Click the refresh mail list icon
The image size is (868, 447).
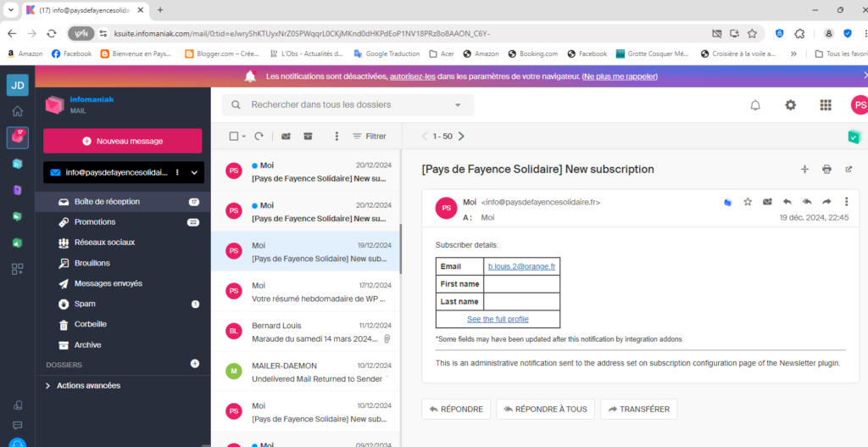[x=259, y=136]
